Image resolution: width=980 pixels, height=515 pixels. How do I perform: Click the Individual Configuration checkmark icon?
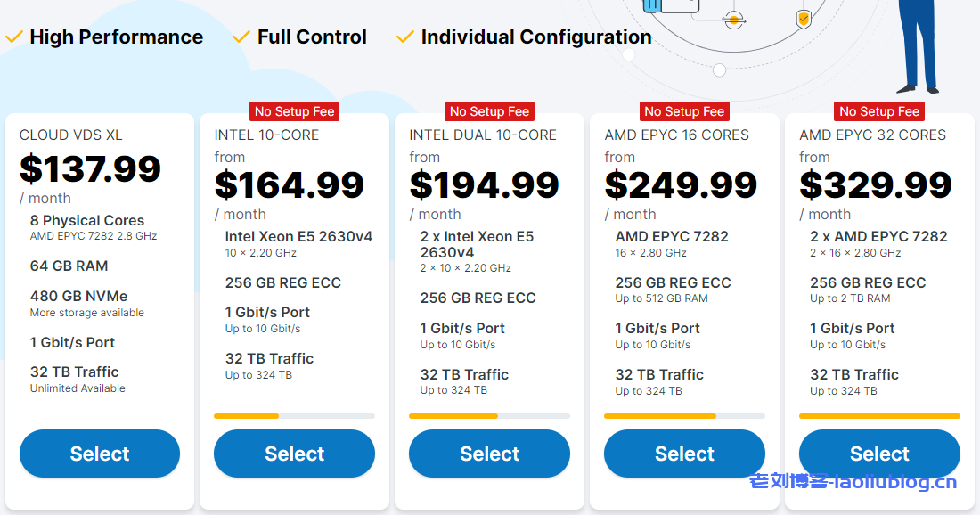(x=405, y=37)
